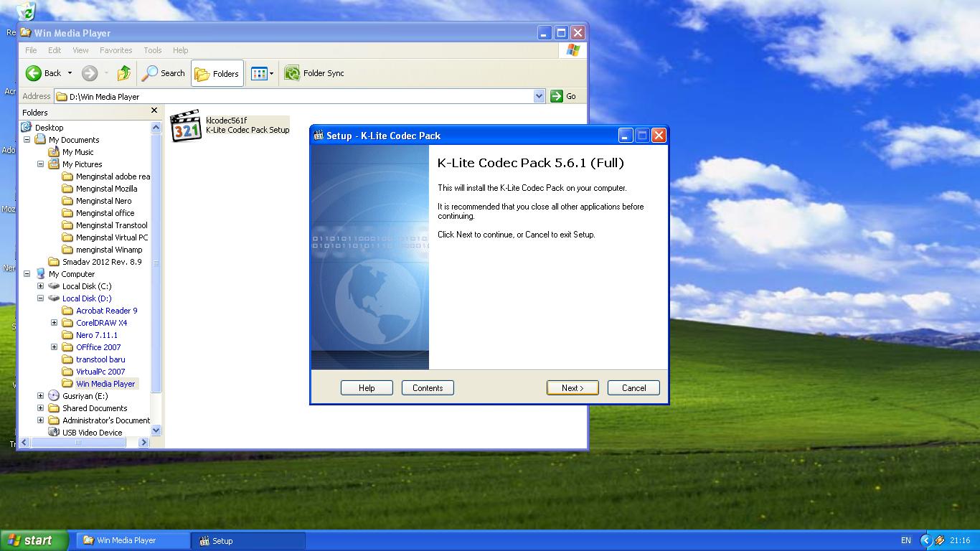This screenshot has width=980, height=551.
Task: Collapse the My Documents node
Action: (27, 140)
